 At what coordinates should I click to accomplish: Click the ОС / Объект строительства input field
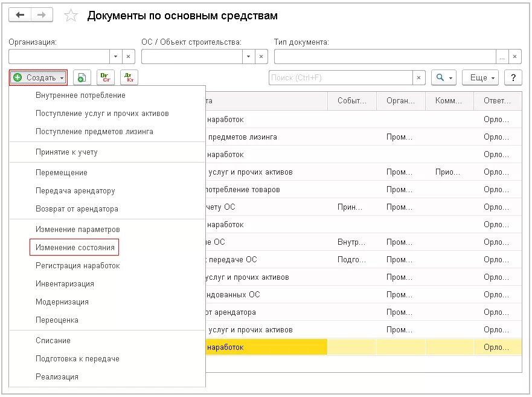point(192,56)
